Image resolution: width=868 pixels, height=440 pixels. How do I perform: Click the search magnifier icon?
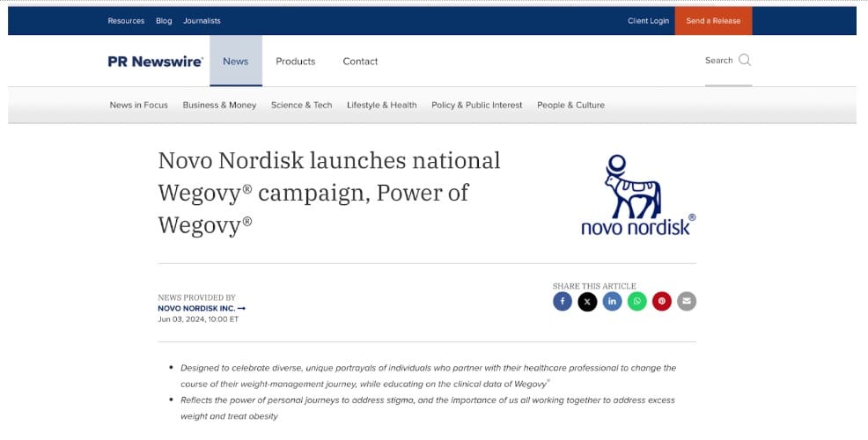pos(745,60)
